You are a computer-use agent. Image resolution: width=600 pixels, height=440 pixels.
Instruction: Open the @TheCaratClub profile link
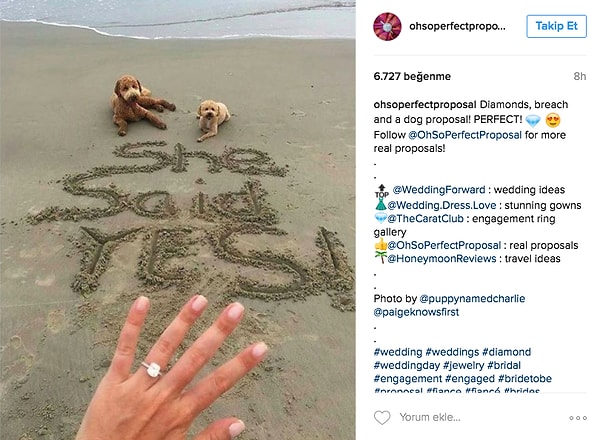[426, 219]
